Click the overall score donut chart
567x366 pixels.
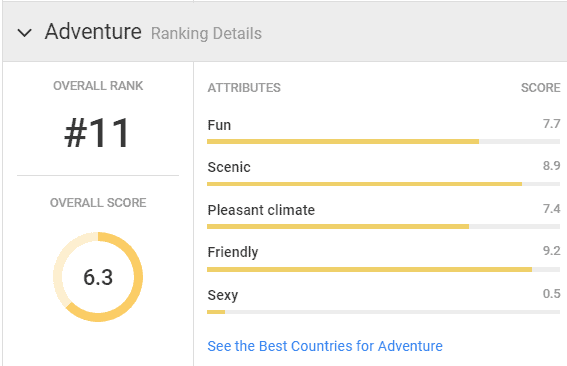coord(98,277)
